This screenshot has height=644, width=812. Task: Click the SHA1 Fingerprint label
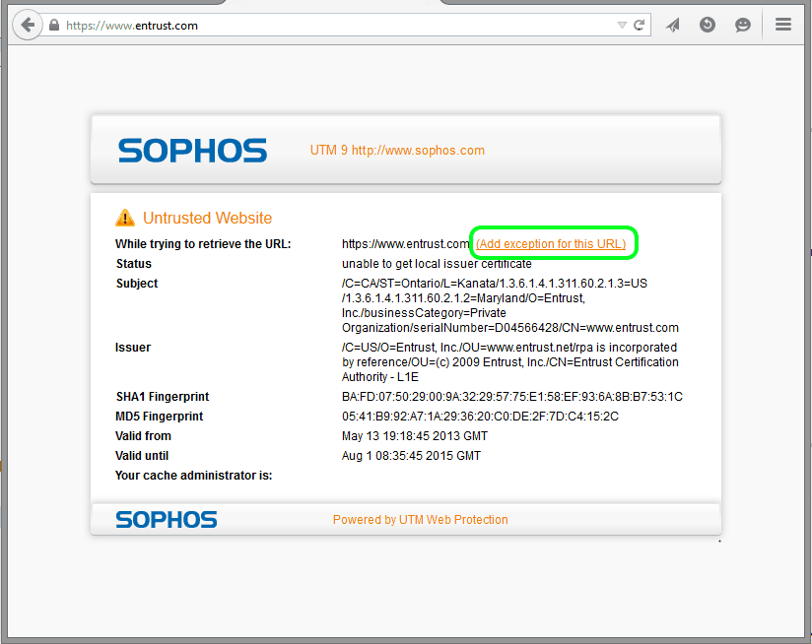pyautogui.click(x=162, y=397)
